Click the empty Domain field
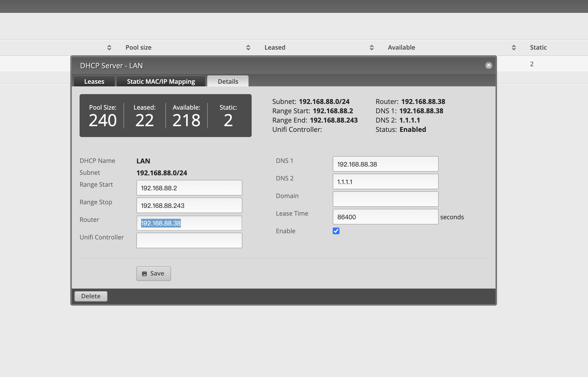This screenshot has width=588, height=377. 386,199
